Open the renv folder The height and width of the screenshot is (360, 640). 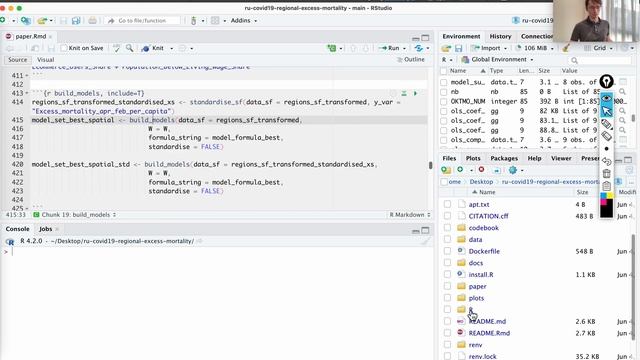(x=475, y=345)
